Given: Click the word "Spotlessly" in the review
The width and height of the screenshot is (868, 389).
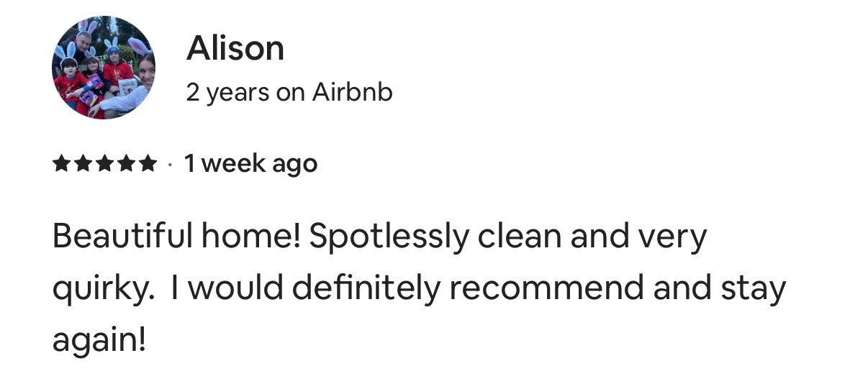Looking at the screenshot, I should pos(389,237).
